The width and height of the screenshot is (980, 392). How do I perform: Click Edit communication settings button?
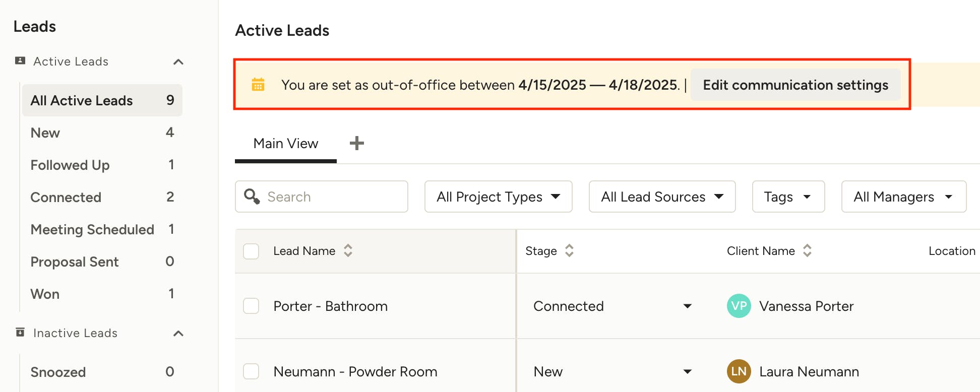pos(795,85)
